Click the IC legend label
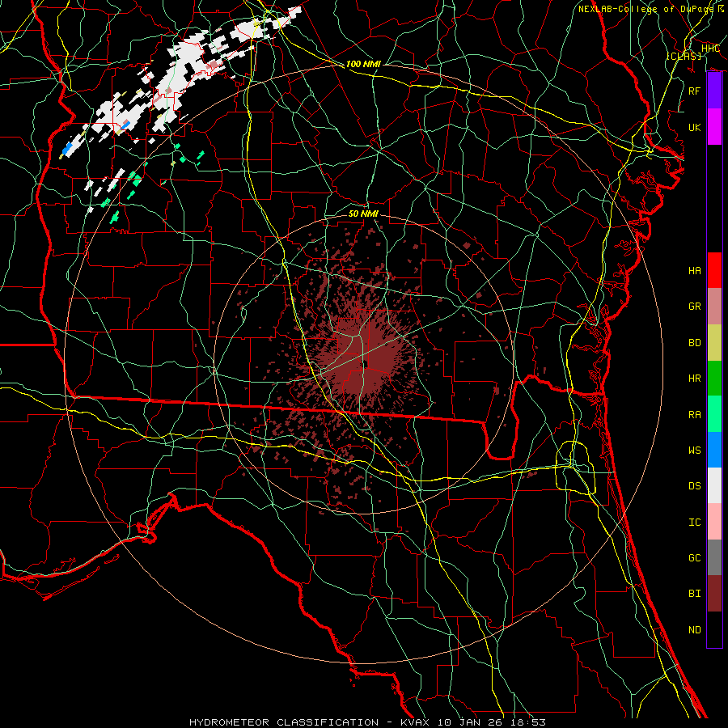This screenshot has width=728, height=728. 695,522
